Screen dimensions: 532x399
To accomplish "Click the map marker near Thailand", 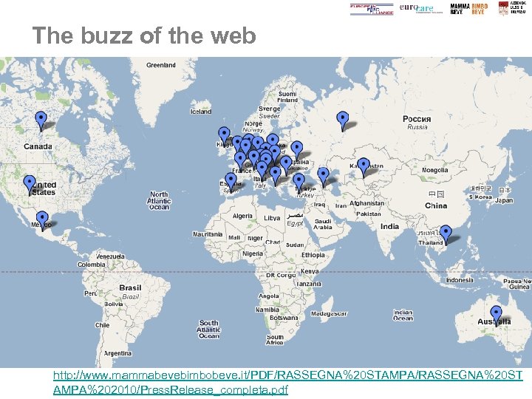I will click(446, 234).
